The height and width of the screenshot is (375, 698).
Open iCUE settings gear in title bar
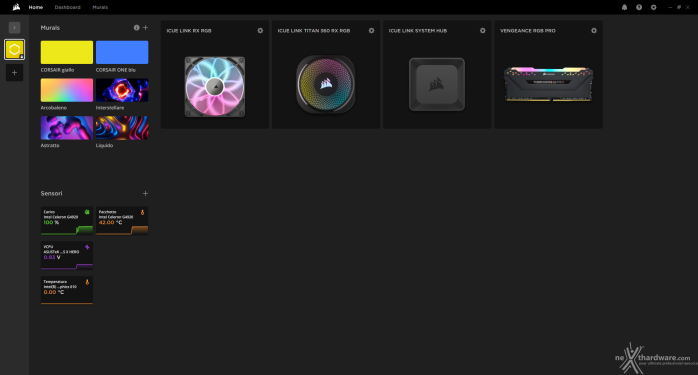[x=653, y=7]
